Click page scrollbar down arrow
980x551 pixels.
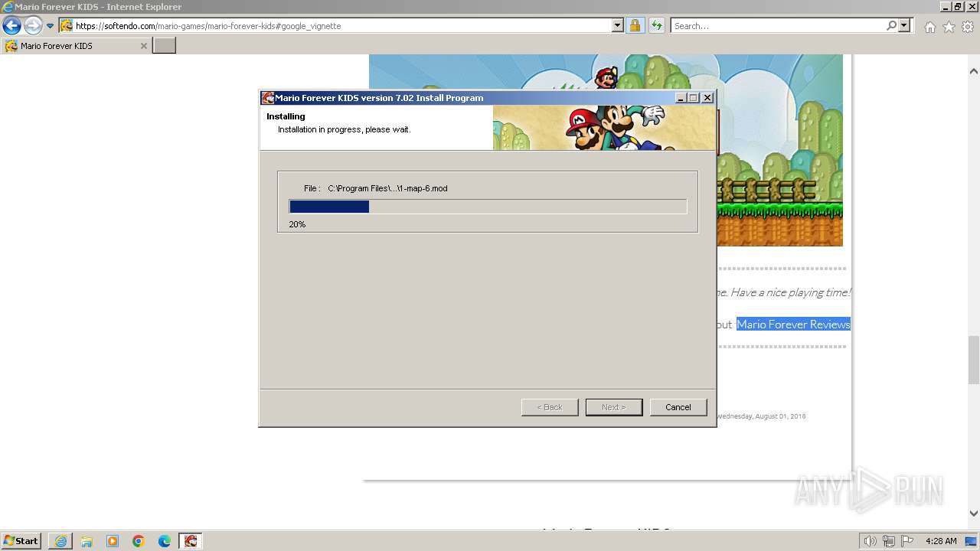[974, 514]
